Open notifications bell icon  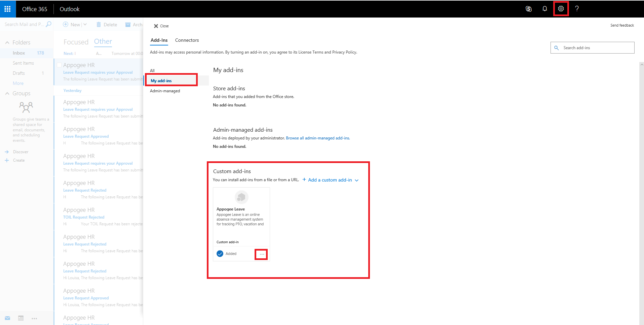pyautogui.click(x=545, y=9)
